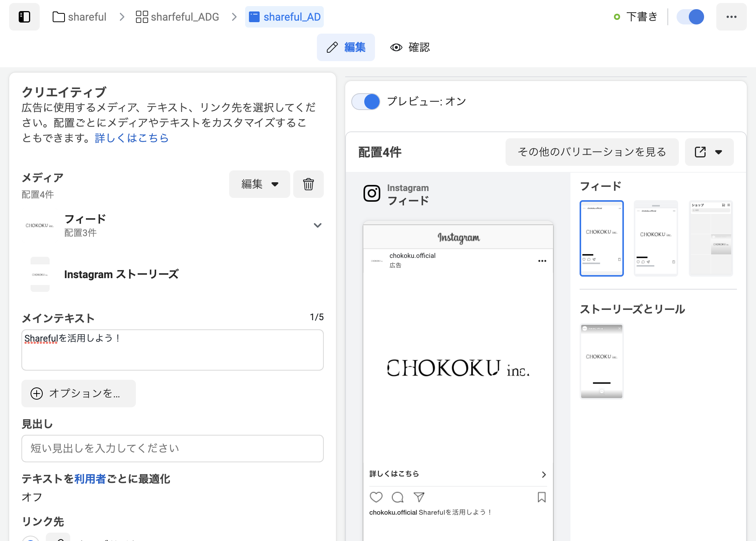Click the breadcrumb chevron after shareful
The width and height of the screenshot is (756, 541).
[121, 17]
